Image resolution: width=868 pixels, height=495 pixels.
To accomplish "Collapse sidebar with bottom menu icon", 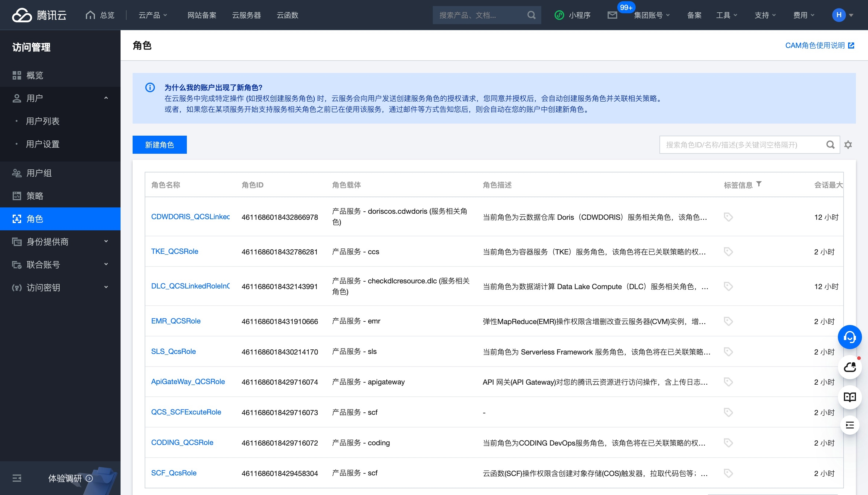I will tap(17, 478).
